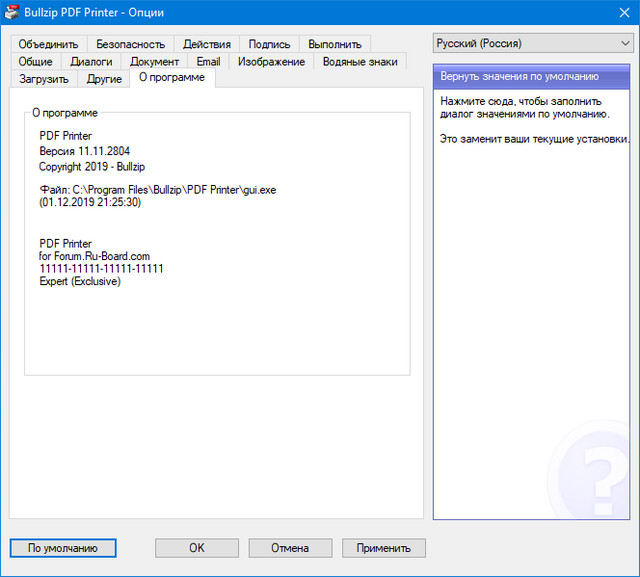Image resolution: width=640 pixels, height=577 pixels.
Task: Click the Вернуть значения по умолчанию header
Action: [x=531, y=77]
